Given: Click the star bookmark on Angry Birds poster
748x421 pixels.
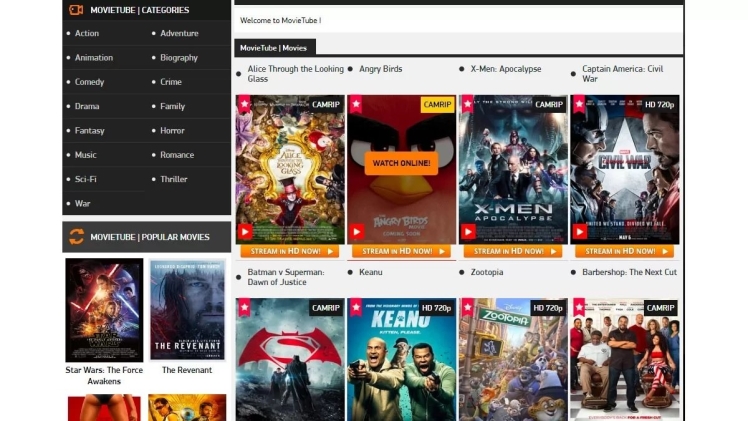Looking at the screenshot, I should click(356, 104).
